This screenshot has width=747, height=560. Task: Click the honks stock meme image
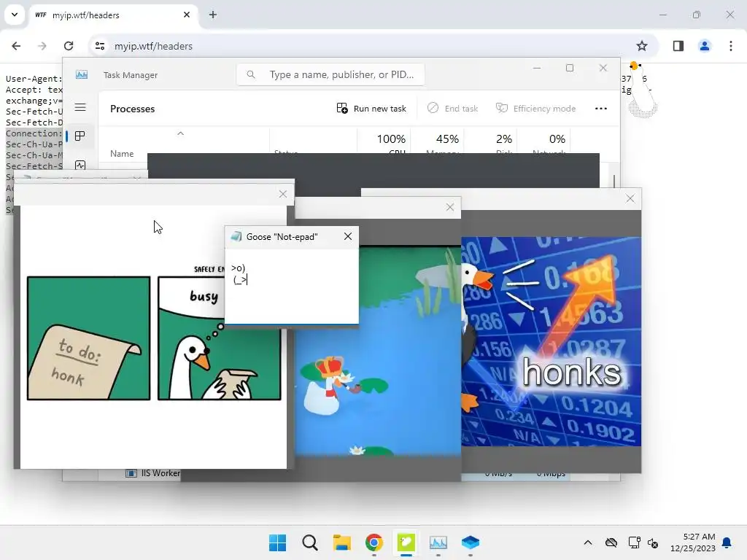click(551, 341)
